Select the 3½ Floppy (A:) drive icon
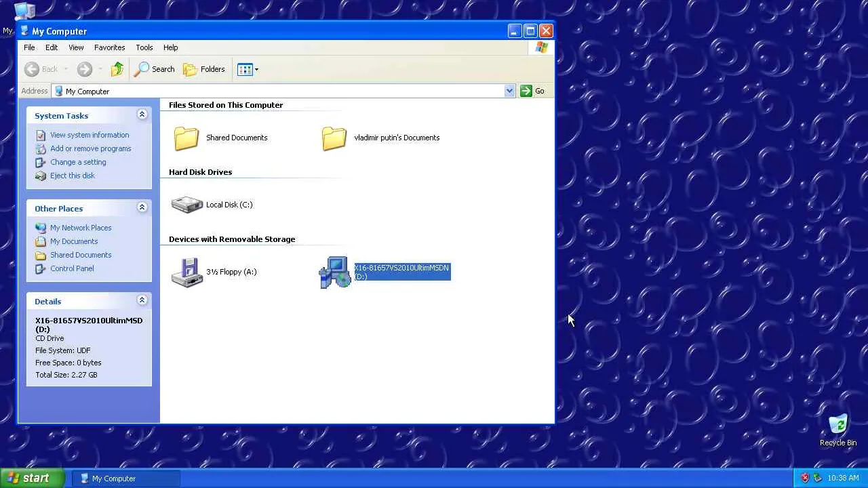The image size is (868, 488). 187,272
